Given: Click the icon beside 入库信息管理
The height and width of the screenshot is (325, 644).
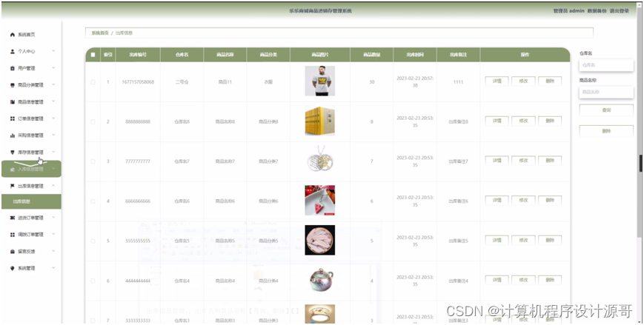Looking at the screenshot, I should 13,169.
